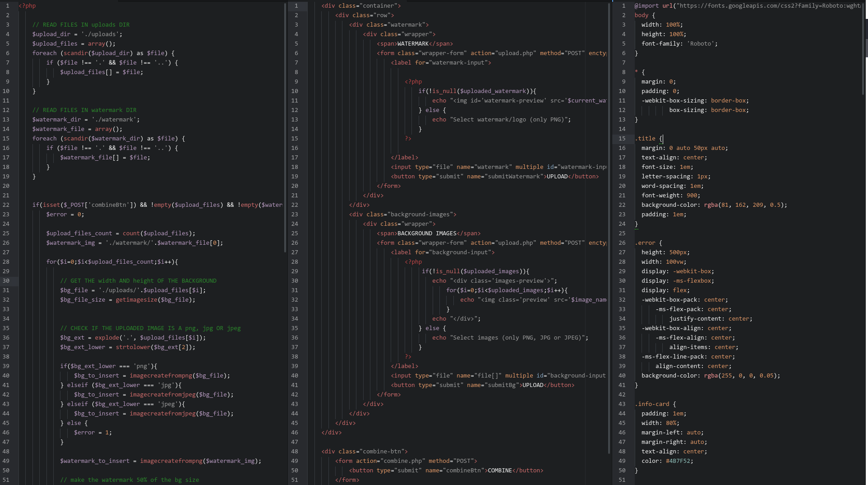Image resolution: width=868 pixels, height=485 pixels.
Task: Click 'Select watermark/logo (only PNG)' echo line
Action: (502, 120)
